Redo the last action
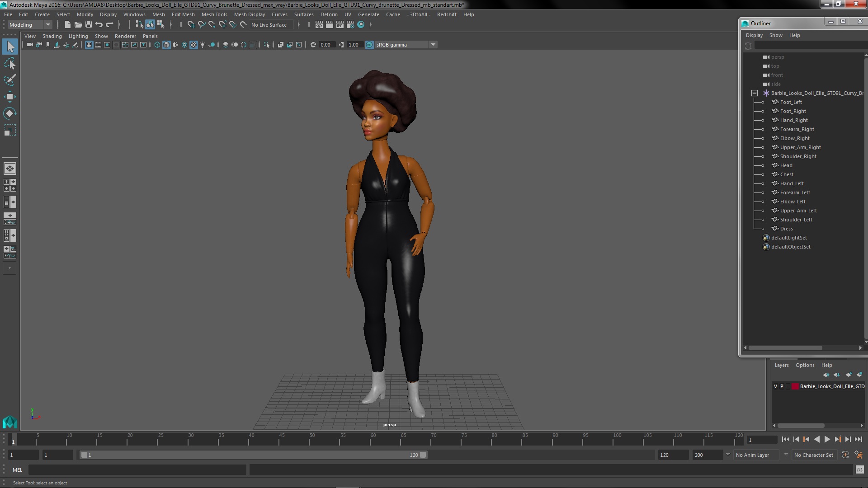The width and height of the screenshot is (868, 488). (x=109, y=24)
